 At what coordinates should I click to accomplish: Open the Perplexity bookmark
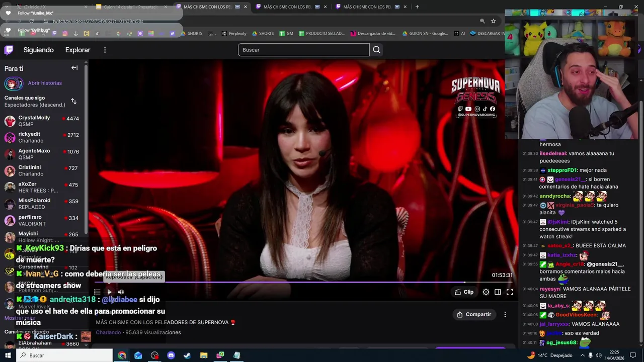tap(234, 34)
